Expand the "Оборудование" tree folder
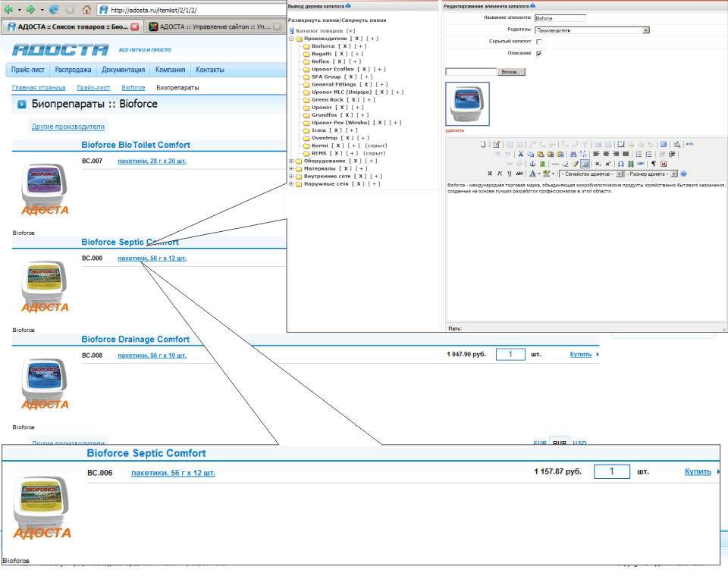 tap(292, 161)
